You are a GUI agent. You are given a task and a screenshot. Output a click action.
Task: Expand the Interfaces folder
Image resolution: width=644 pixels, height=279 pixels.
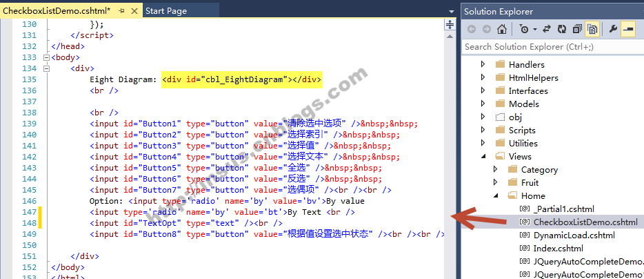[483, 91]
